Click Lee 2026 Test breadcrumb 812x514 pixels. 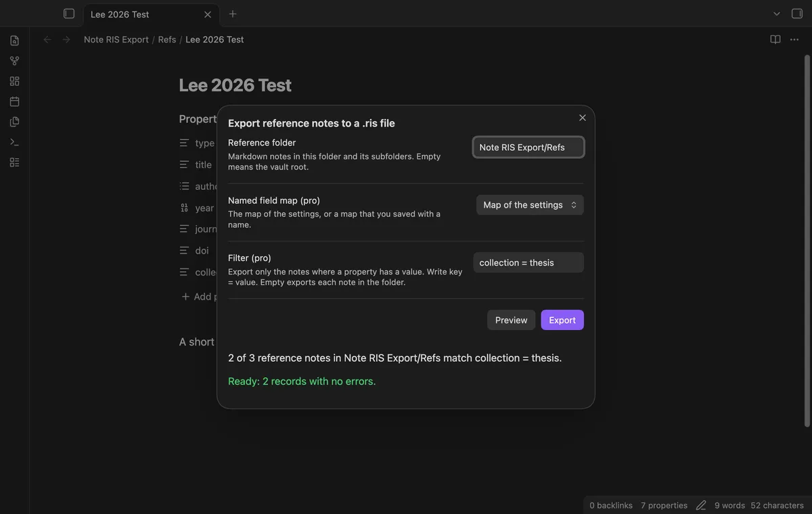215,40
